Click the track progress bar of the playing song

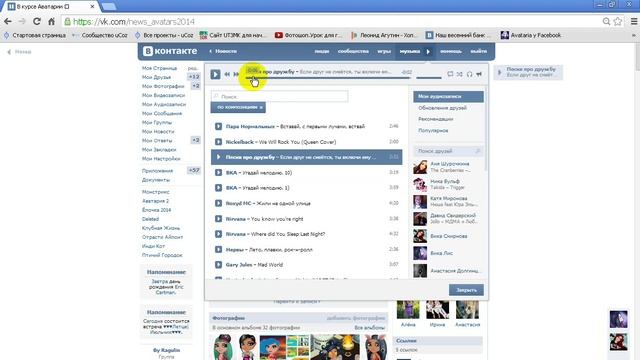point(329,78)
